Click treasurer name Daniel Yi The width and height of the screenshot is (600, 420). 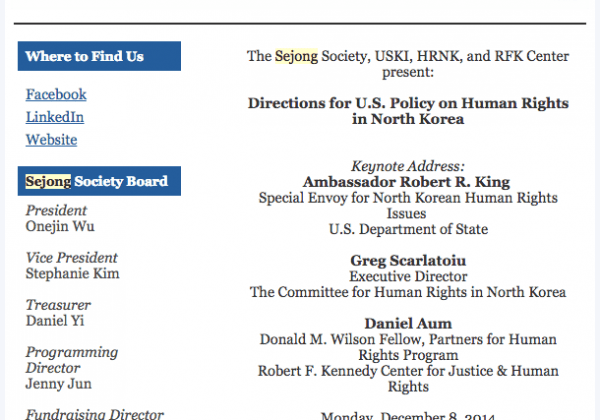[54, 321]
